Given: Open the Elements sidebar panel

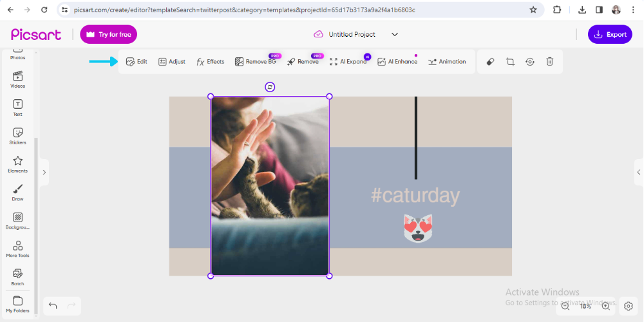Looking at the screenshot, I should coord(17,165).
